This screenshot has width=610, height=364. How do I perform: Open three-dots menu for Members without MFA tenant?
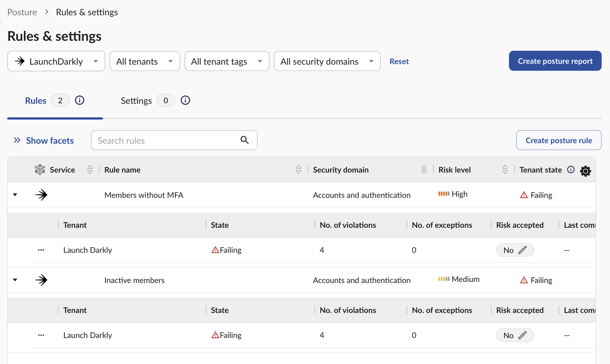41,250
